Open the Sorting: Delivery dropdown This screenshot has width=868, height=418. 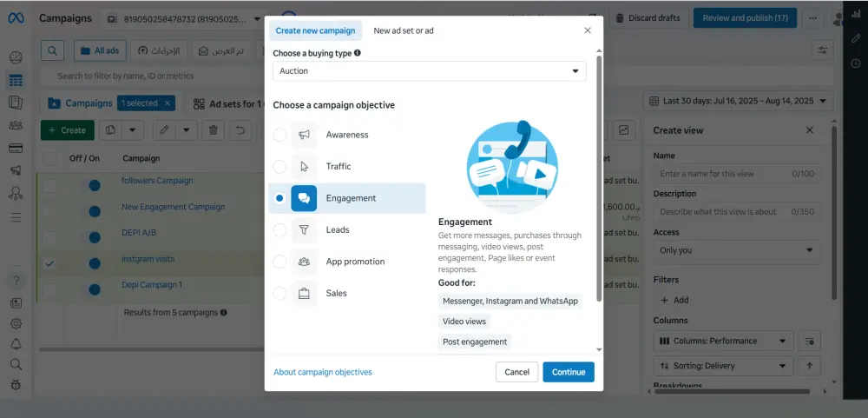tap(723, 366)
